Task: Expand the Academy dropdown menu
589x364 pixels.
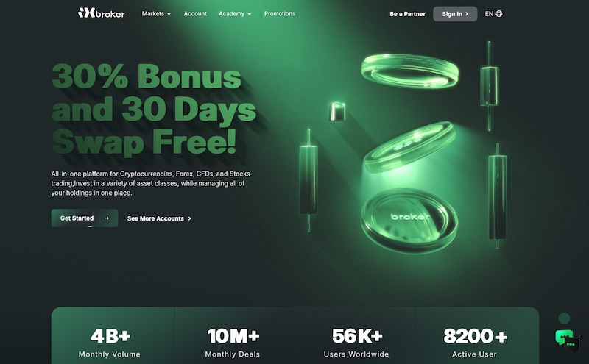Action: pyautogui.click(x=235, y=13)
